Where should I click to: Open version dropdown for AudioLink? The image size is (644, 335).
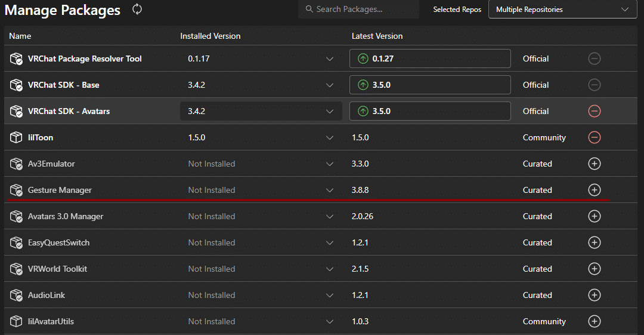[x=329, y=295]
